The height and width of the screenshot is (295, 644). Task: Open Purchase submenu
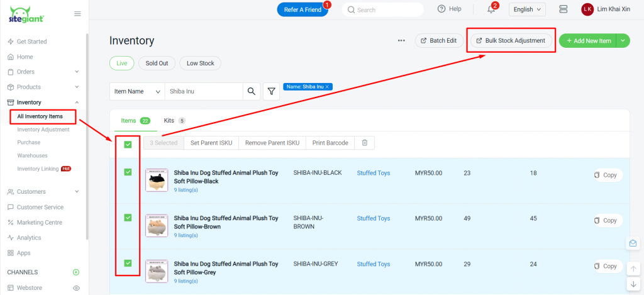point(29,142)
